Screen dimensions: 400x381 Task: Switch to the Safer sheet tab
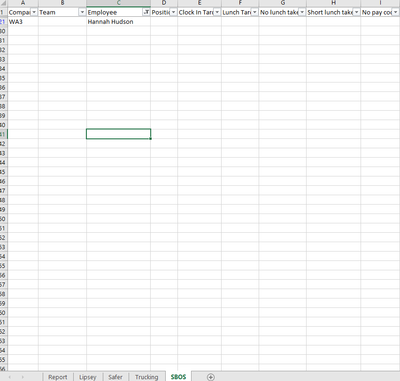tap(115, 377)
